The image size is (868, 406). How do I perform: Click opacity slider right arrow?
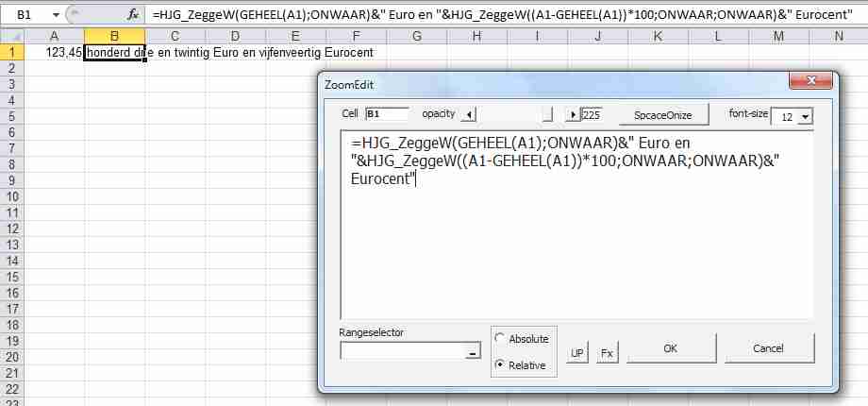[573, 115]
